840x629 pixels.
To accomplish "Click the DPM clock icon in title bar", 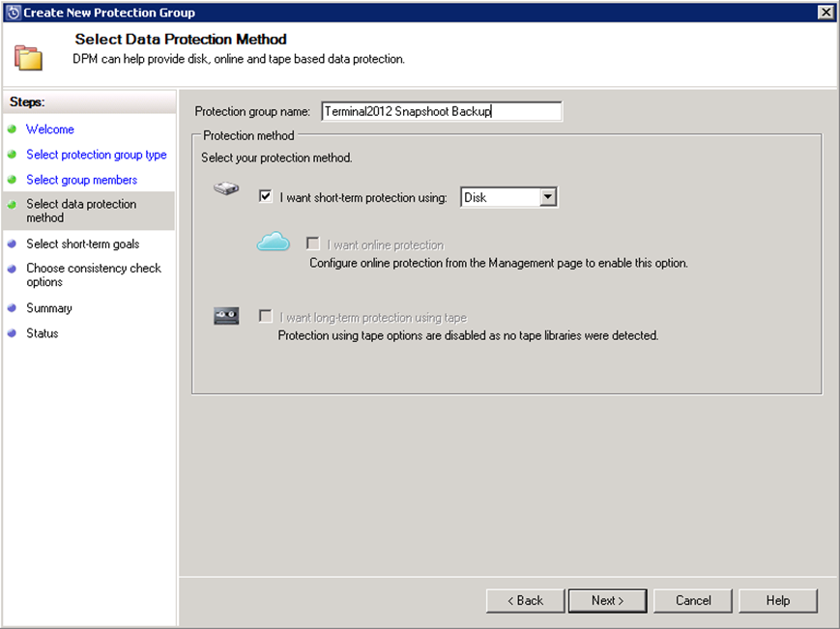I will tap(13, 13).
